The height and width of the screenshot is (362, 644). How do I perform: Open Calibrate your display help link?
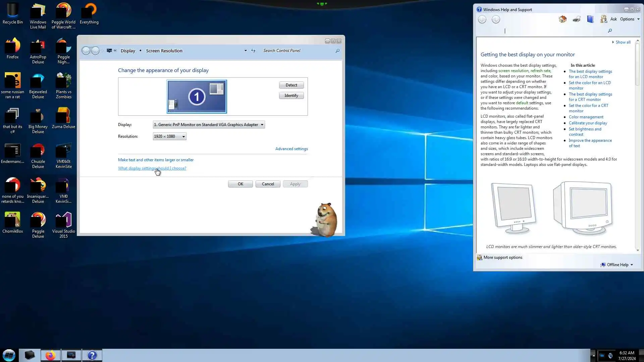[x=588, y=123]
